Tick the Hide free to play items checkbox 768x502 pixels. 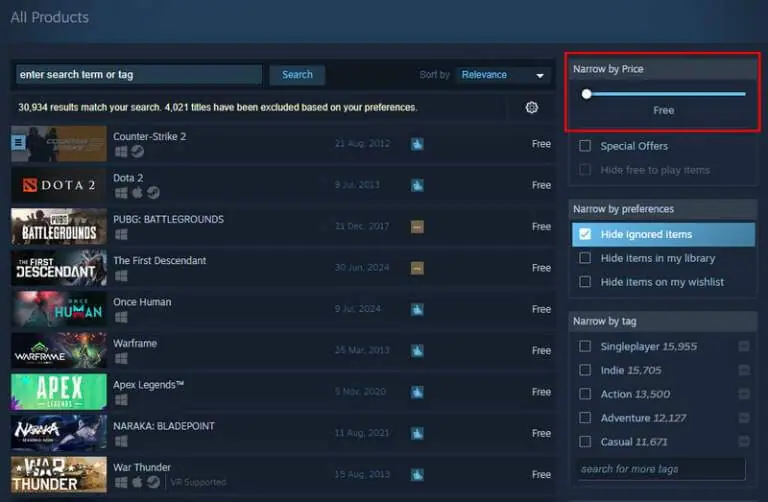pos(585,170)
